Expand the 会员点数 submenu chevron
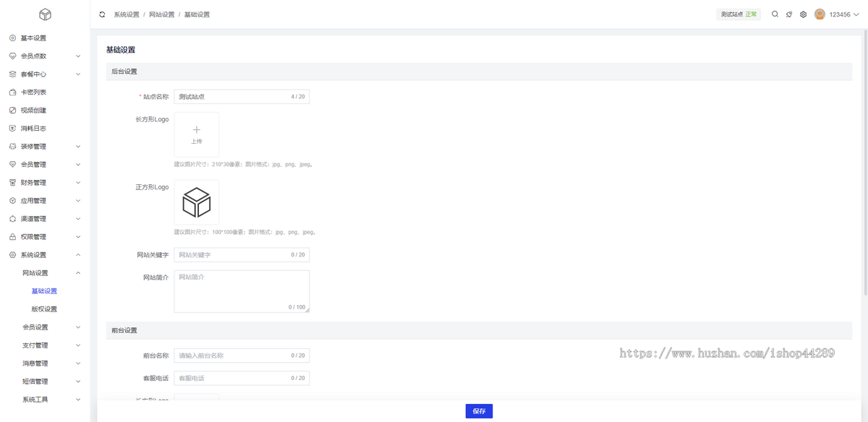The height and width of the screenshot is (422, 868). pyautogui.click(x=78, y=56)
